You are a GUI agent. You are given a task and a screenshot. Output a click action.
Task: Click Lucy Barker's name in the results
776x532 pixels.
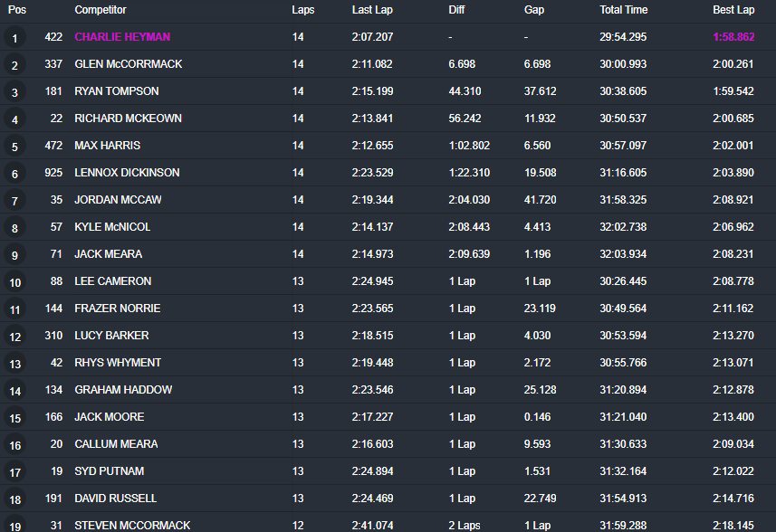pyautogui.click(x=111, y=336)
